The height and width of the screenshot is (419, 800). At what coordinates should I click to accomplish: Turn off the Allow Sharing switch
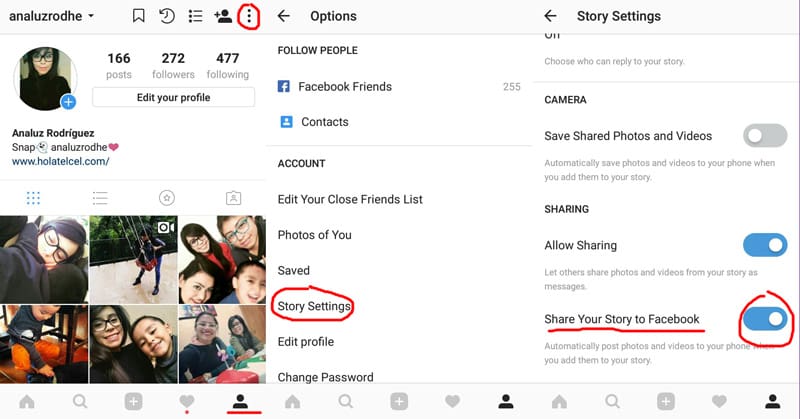pyautogui.click(x=765, y=245)
